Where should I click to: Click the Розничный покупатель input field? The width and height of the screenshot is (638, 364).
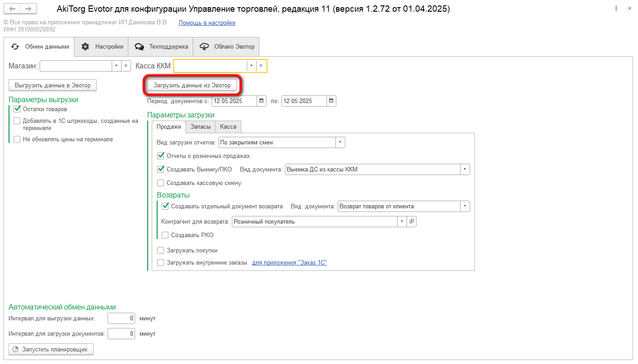pos(315,221)
